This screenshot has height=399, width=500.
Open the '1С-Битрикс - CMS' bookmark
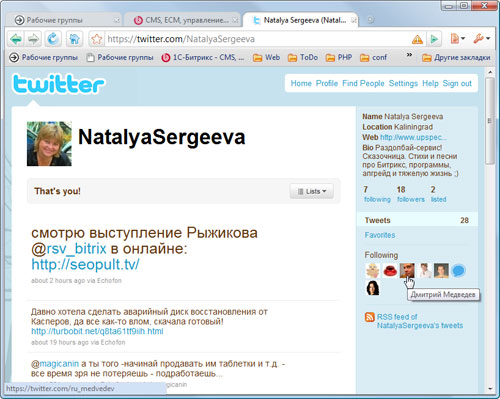(203, 57)
